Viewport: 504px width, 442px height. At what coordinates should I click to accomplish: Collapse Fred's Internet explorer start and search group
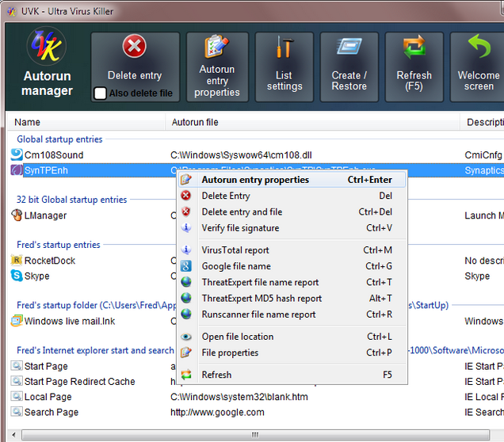coord(95,350)
